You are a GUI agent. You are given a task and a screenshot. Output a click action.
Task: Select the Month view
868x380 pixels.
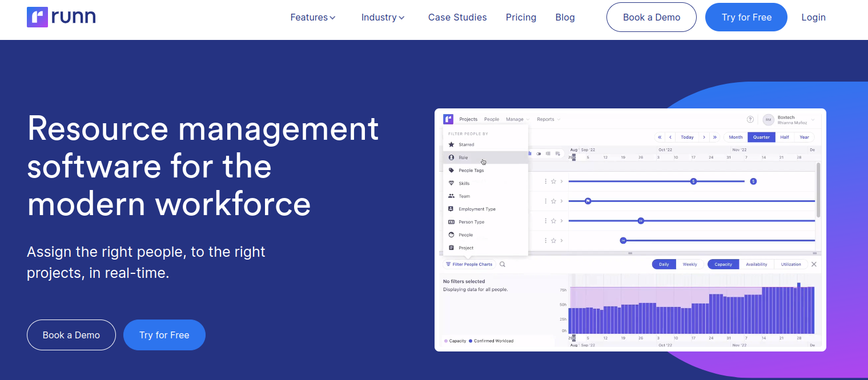point(736,137)
